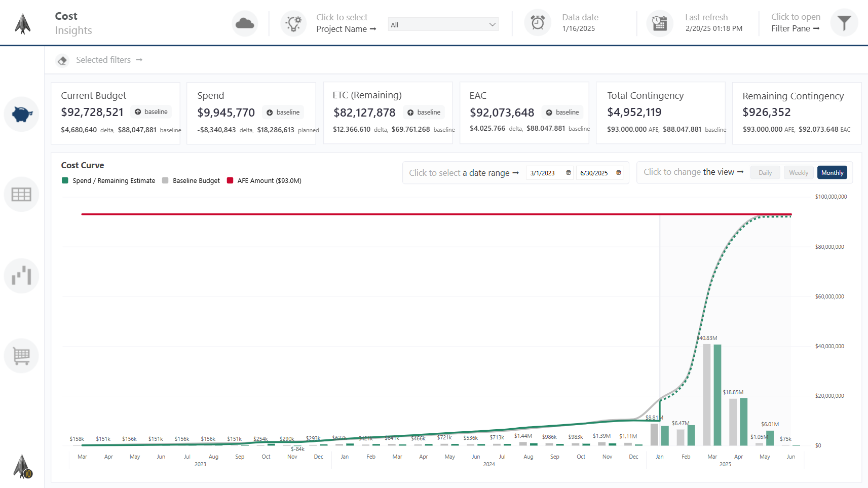Click the Total Contingency value $4,952,119

pos(634,112)
